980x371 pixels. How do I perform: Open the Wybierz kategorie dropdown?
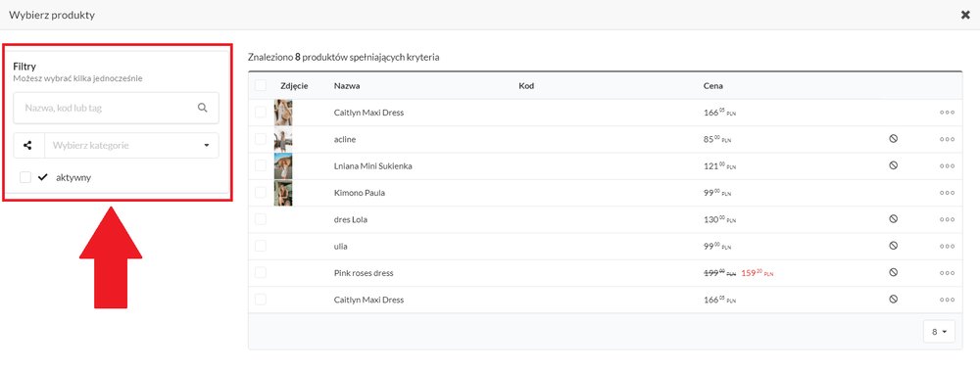click(131, 145)
